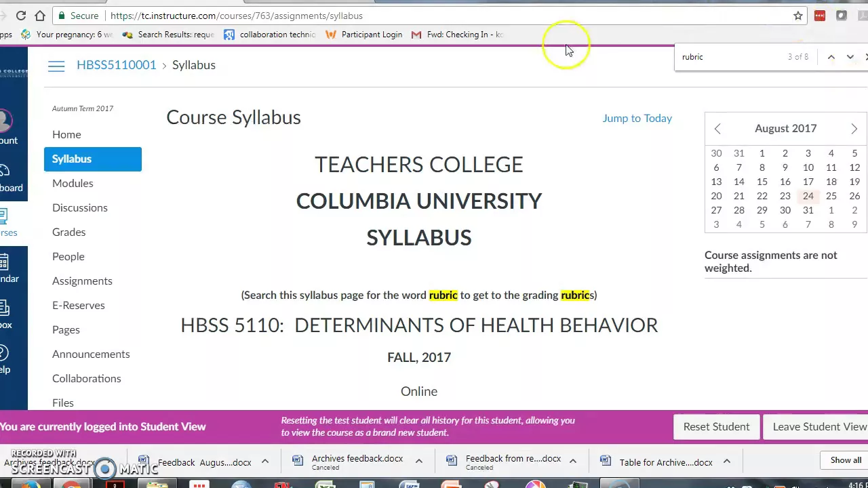868x488 pixels.
Task: Go to the previous month in the calendar
Action: pos(717,129)
